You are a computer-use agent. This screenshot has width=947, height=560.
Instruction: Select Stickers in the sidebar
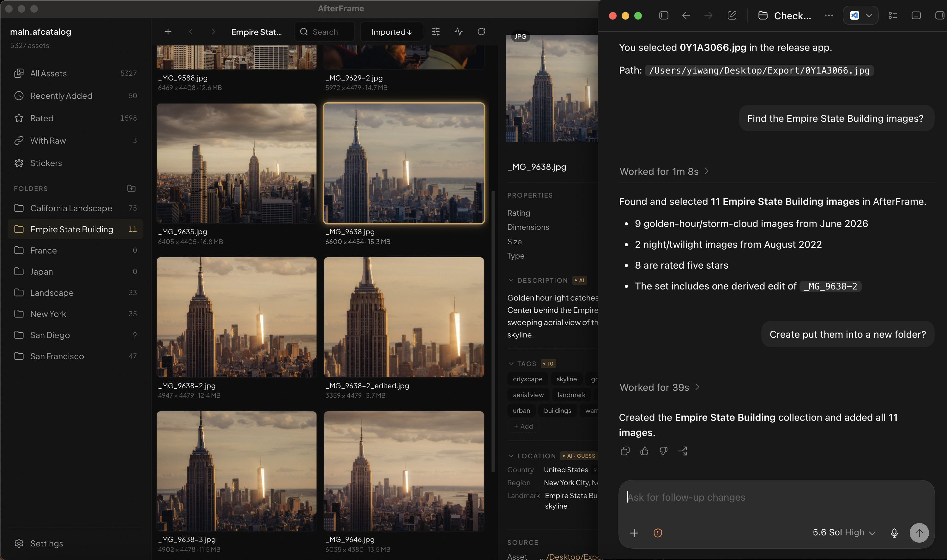coord(75,163)
